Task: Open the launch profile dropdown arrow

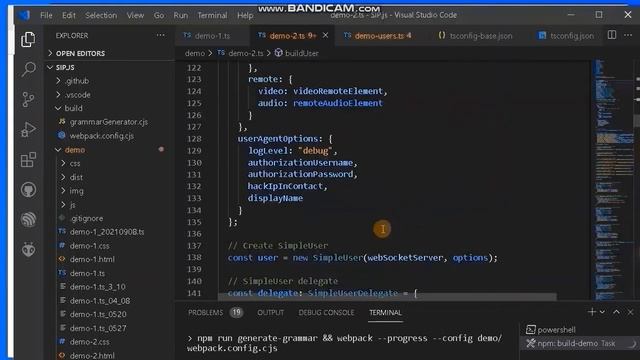Action: point(602,312)
